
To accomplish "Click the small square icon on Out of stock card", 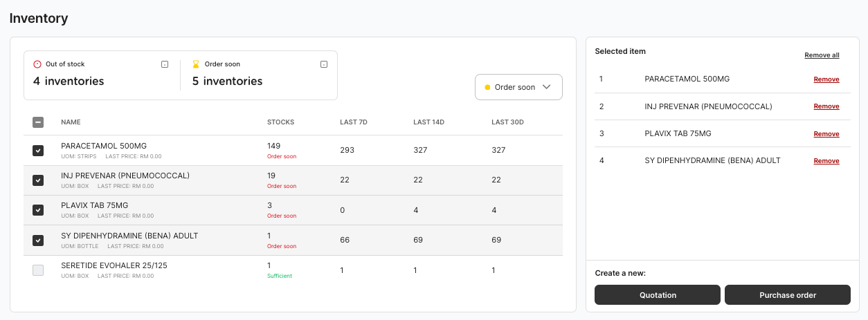I will 165,64.
